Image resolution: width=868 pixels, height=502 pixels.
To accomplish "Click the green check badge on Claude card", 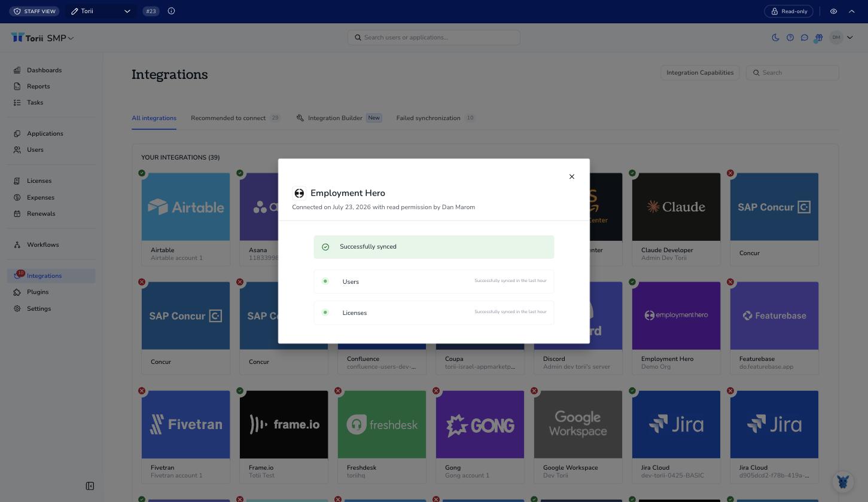I will pos(632,173).
